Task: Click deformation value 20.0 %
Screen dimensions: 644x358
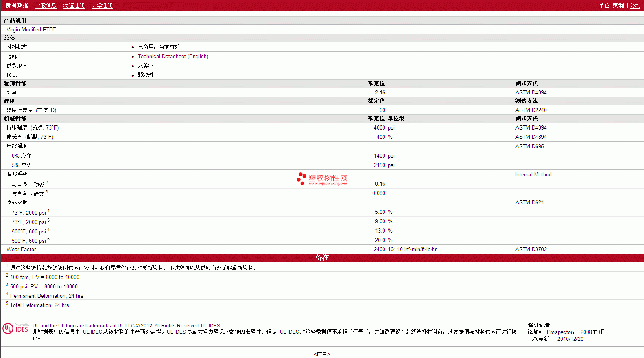Action: click(x=384, y=240)
